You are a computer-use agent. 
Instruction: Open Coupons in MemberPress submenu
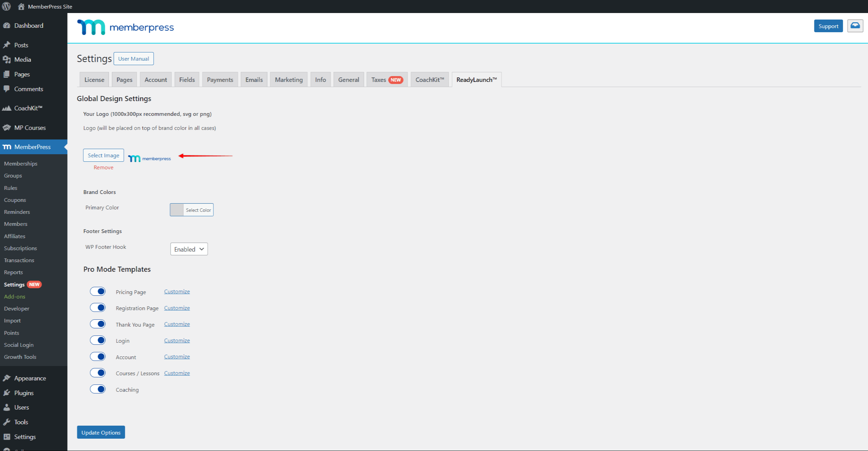pos(15,200)
